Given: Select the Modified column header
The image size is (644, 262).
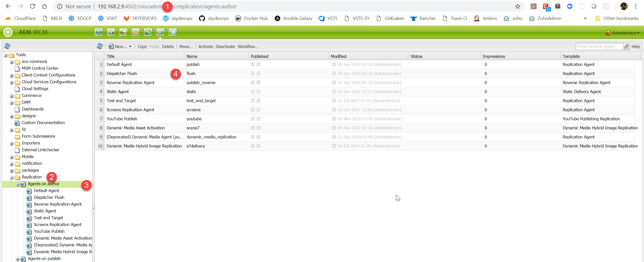Looking at the screenshot, I should pyautogui.click(x=338, y=56).
